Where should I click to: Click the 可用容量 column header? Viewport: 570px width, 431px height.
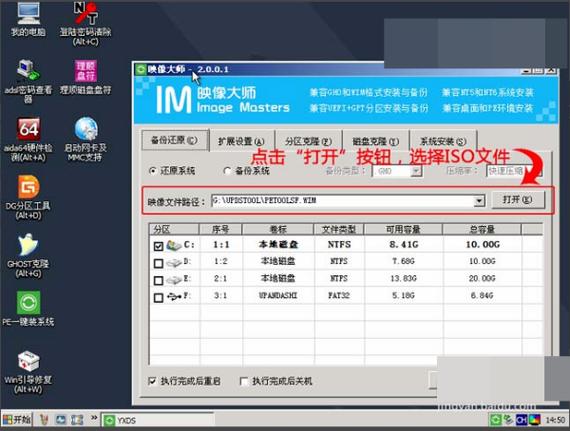click(x=403, y=229)
